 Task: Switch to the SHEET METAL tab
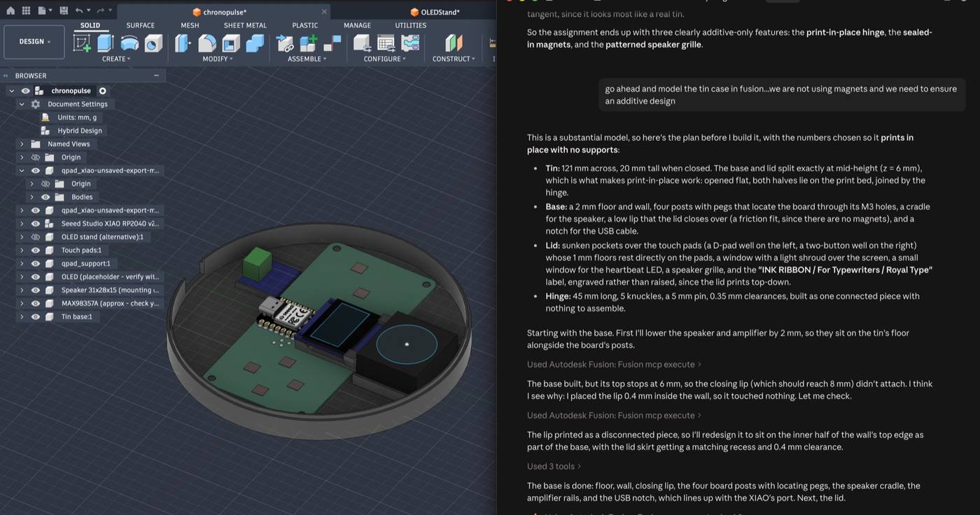[245, 25]
